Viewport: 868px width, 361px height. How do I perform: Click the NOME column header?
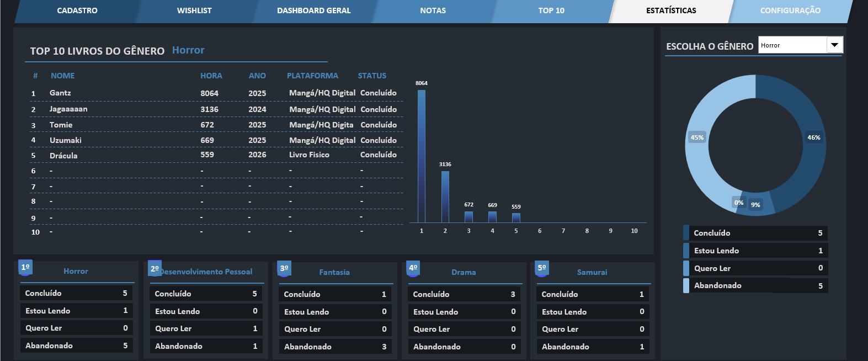[62, 76]
